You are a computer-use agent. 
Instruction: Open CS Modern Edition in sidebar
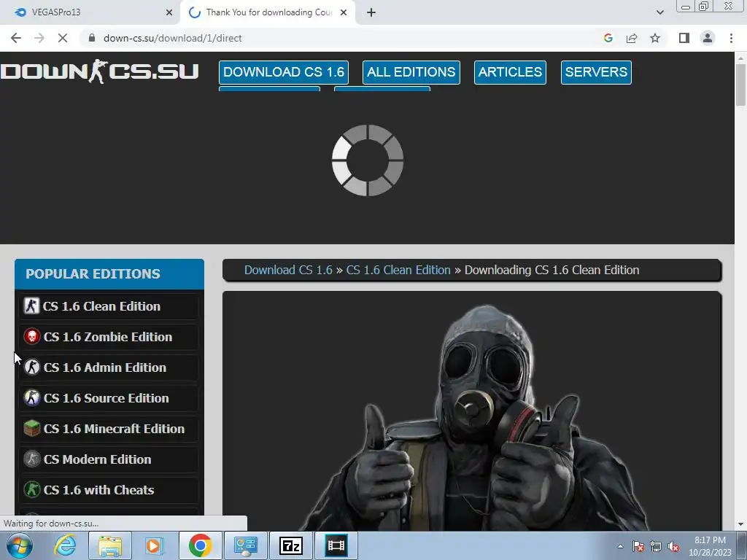[x=109, y=459]
